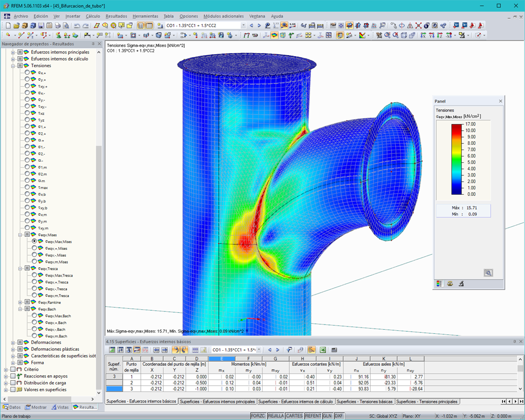Open the color scale tab icon in Panel

click(439, 283)
